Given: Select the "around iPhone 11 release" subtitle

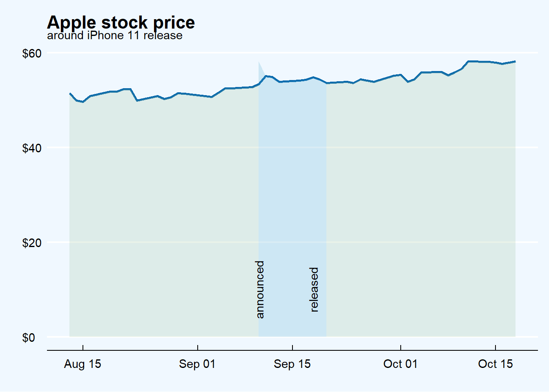Looking at the screenshot, I should [115, 36].
